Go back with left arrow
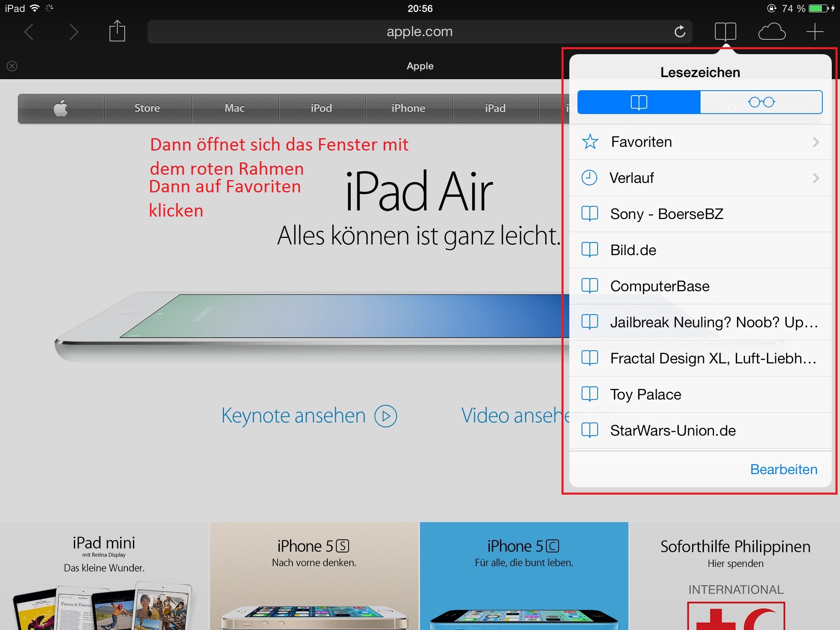 point(29,32)
